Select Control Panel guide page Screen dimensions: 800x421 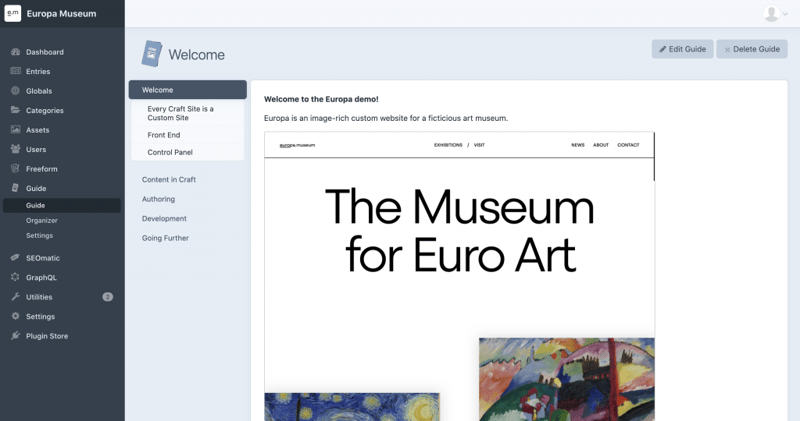[170, 152]
